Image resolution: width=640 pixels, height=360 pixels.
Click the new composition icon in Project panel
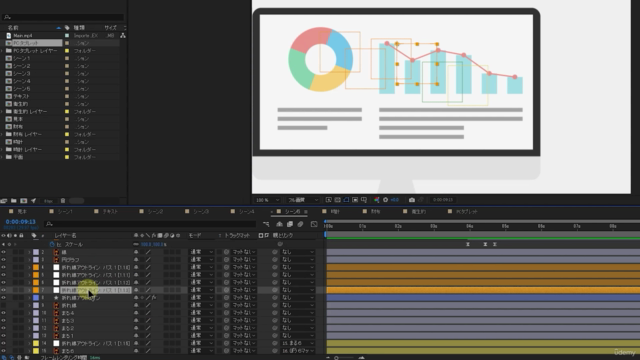(24, 201)
